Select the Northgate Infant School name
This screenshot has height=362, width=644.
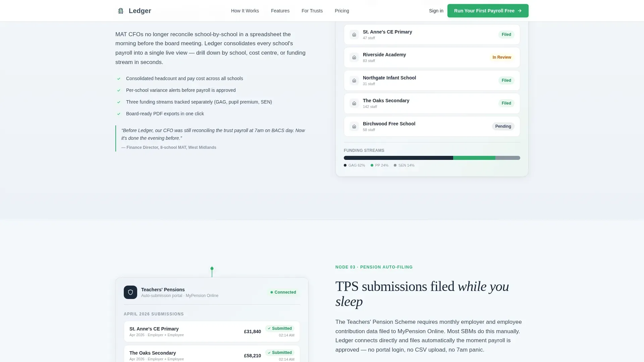pos(389,78)
